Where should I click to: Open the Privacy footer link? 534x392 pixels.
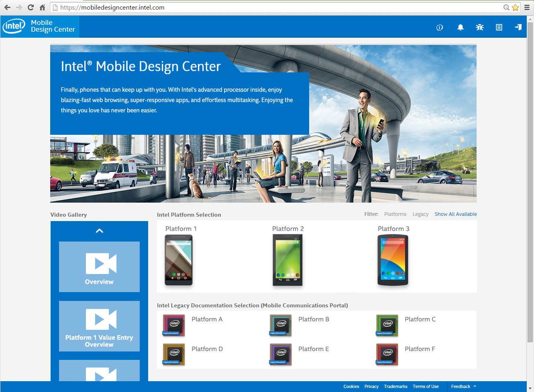371,386
